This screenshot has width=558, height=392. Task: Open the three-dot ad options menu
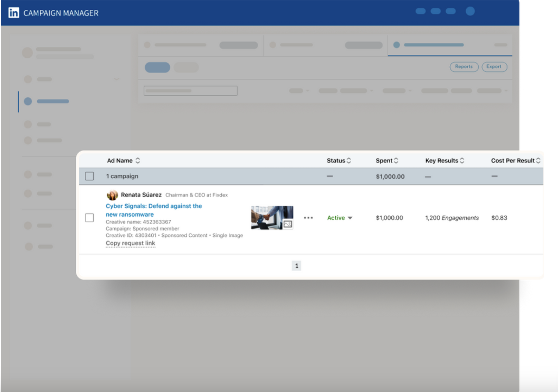pyautogui.click(x=308, y=218)
